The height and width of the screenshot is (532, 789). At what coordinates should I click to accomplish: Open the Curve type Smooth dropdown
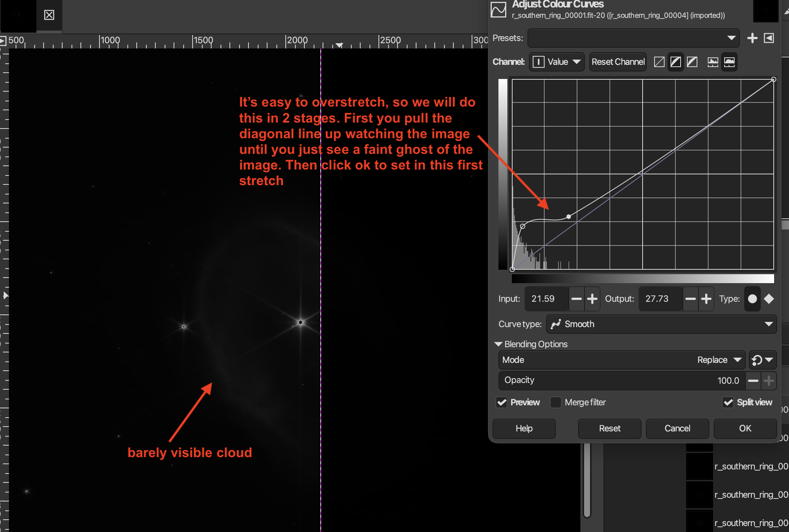(x=661, y=324)
